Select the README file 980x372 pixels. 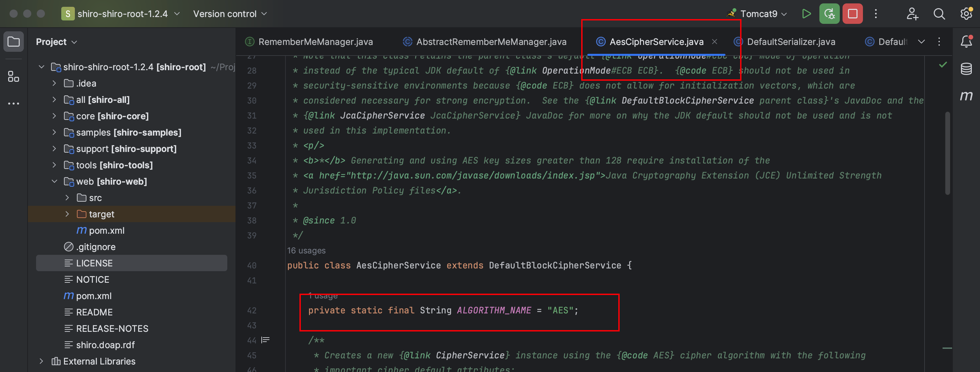point(88,313)
